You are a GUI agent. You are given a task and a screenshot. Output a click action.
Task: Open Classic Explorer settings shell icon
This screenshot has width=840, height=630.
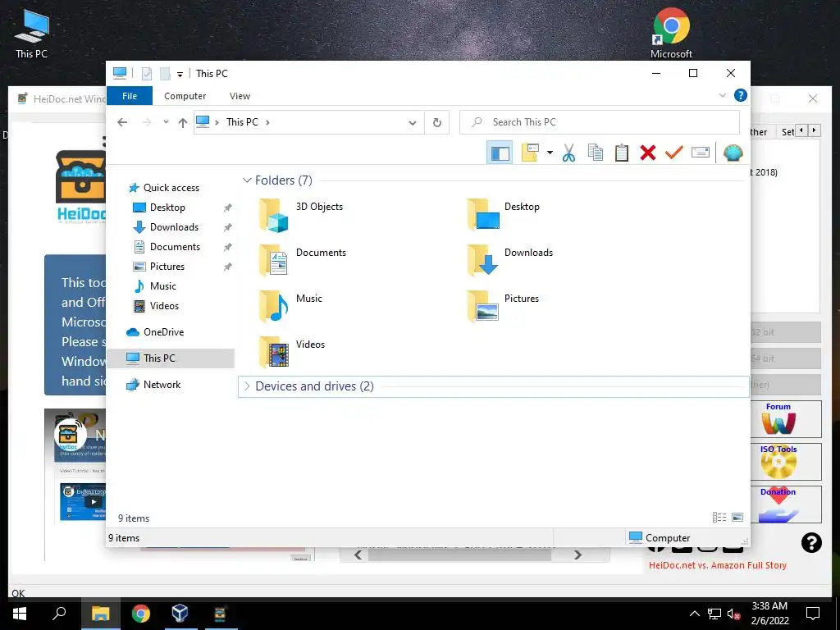pos(733,153)
